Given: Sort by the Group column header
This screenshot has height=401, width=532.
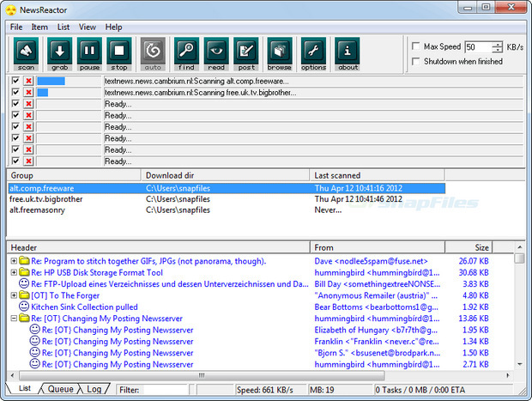Looking at the screenshot, I should [74, 175].
